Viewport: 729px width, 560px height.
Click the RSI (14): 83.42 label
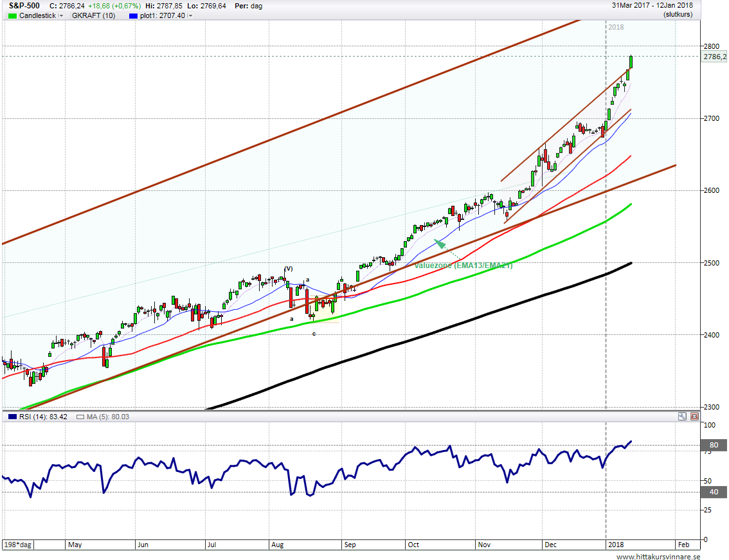pyautogui.click(x=43, y=417)
